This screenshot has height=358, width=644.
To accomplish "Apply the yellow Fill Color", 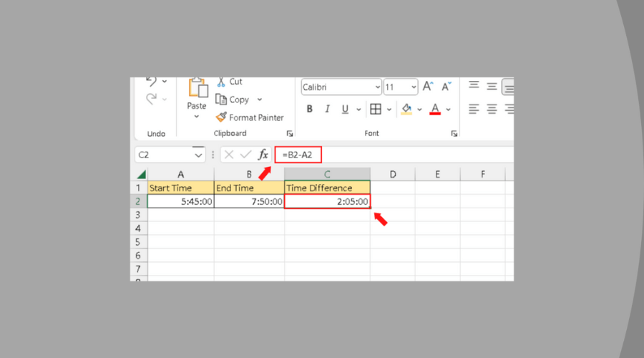I will [406, 110].
